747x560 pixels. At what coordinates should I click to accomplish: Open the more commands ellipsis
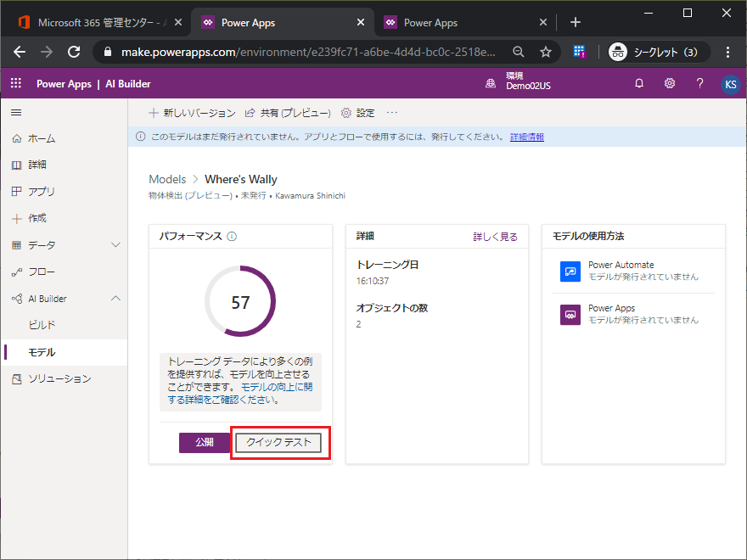pos(392,113)
